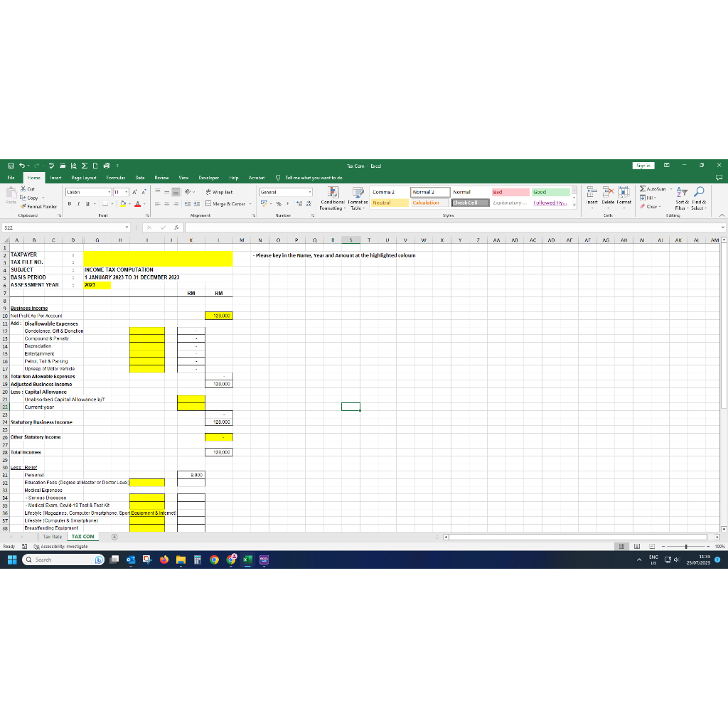
Task: Decrease the font size
Action: [x=144, y=192]
